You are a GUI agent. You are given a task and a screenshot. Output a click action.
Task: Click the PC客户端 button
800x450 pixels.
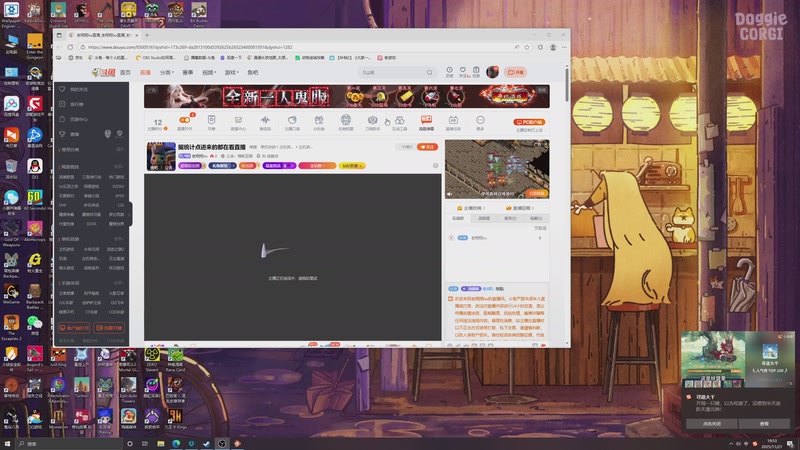click(x=529, y=122)
